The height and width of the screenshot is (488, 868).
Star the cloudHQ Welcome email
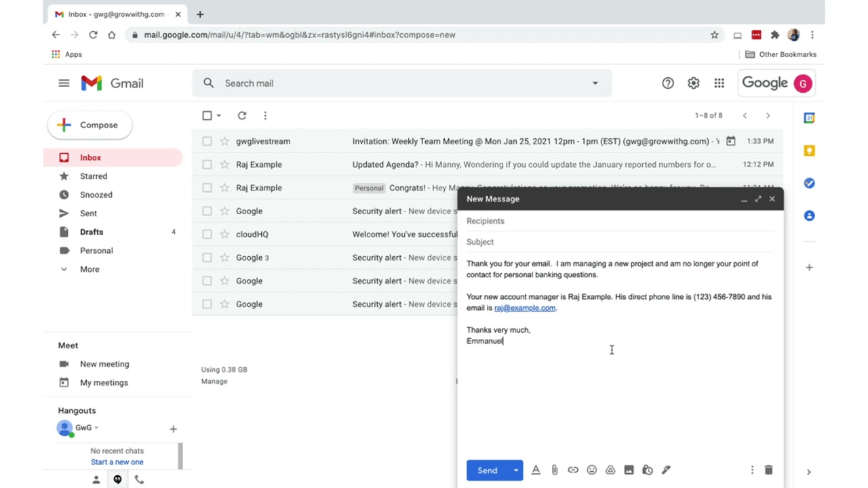click(224, 234)
